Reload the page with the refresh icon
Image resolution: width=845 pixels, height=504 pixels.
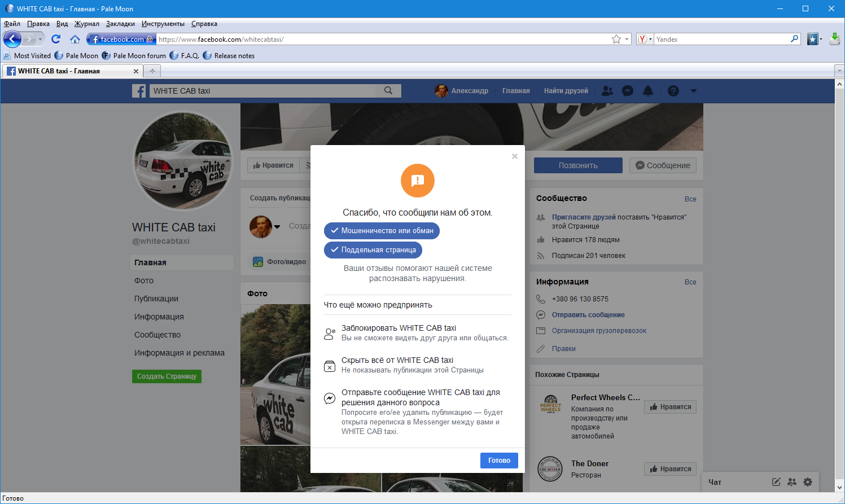[x=56, y=39]
